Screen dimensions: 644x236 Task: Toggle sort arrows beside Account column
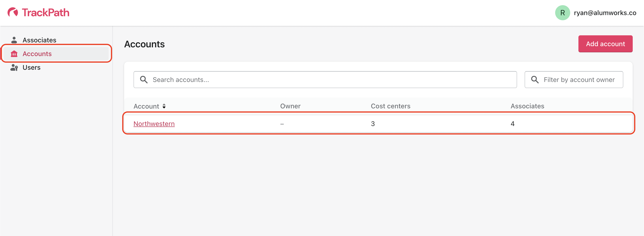click(164, 106)
